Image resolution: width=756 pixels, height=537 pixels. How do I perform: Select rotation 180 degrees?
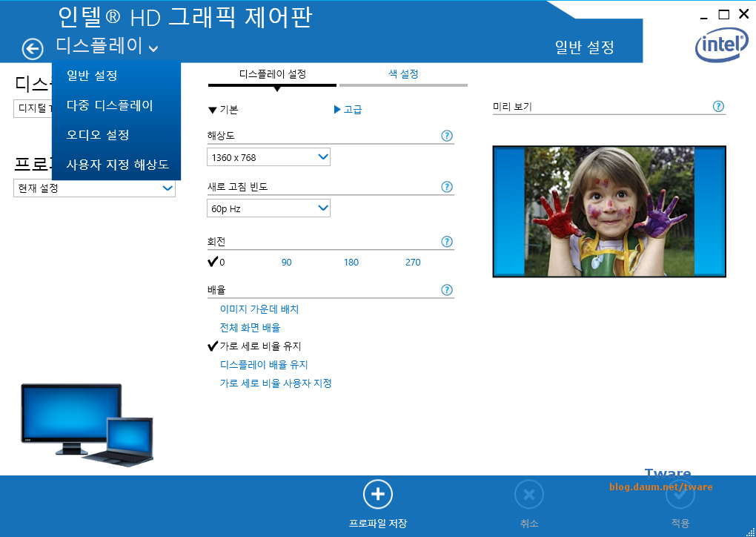click(351, 262)
